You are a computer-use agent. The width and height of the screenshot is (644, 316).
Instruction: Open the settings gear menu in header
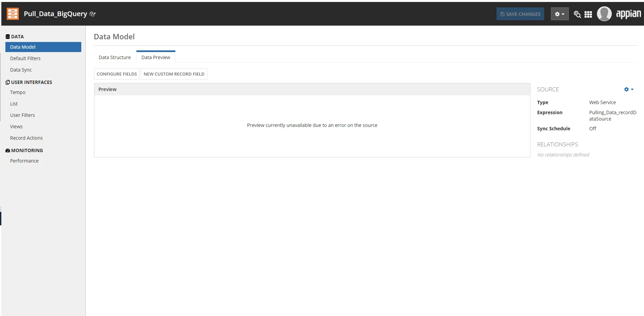point(559,14)
